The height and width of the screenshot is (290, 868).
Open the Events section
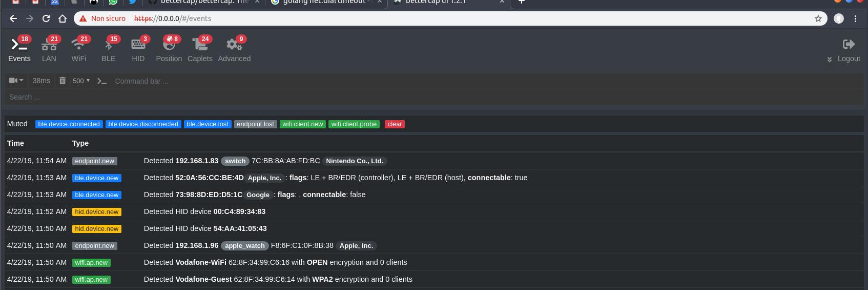click(19, 50)
